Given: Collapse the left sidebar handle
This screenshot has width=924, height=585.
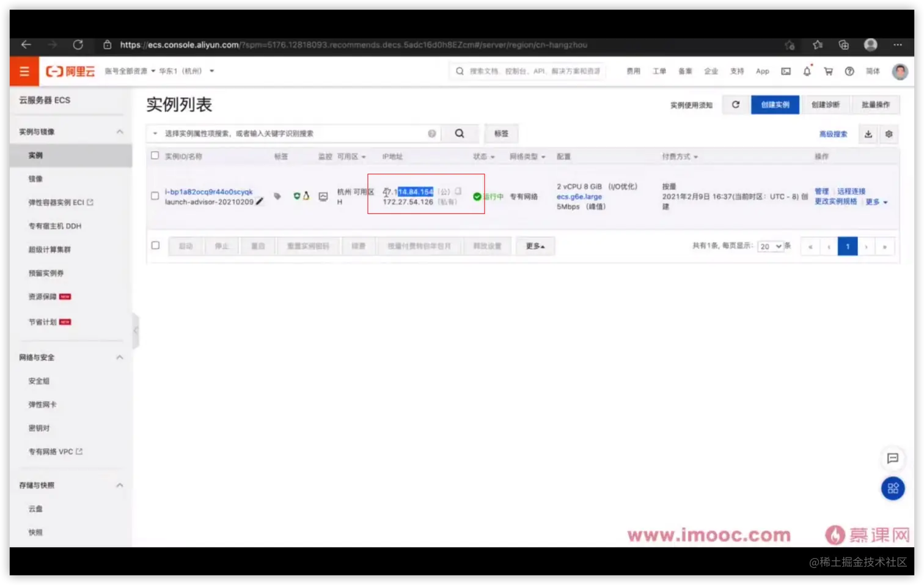Looking at the screenshot, I should (136, 331).
